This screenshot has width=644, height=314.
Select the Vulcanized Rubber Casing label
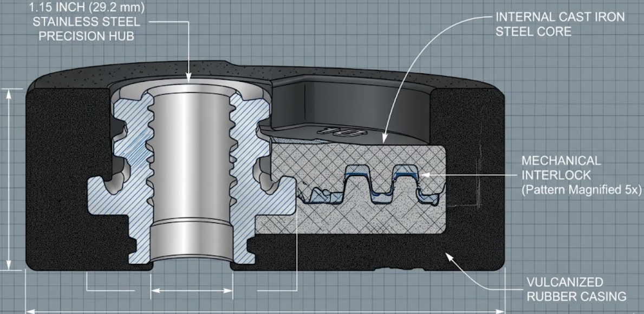tap(576, 289)
